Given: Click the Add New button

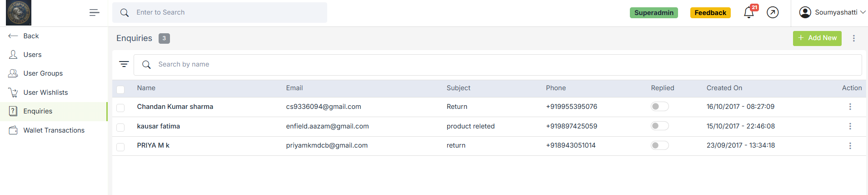Looking at the screenshot, I should pyautogui.click(x=817, y=38).
